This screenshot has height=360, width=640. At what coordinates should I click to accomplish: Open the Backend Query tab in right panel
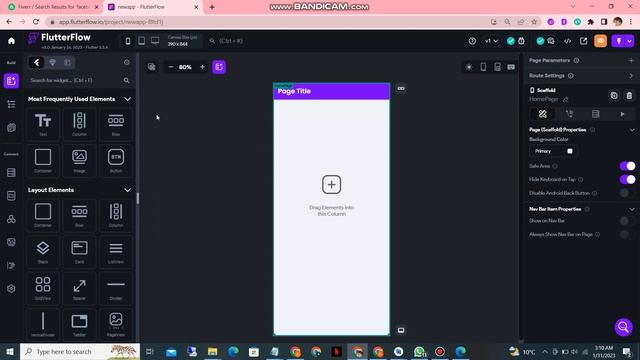(x=596, y=114)
